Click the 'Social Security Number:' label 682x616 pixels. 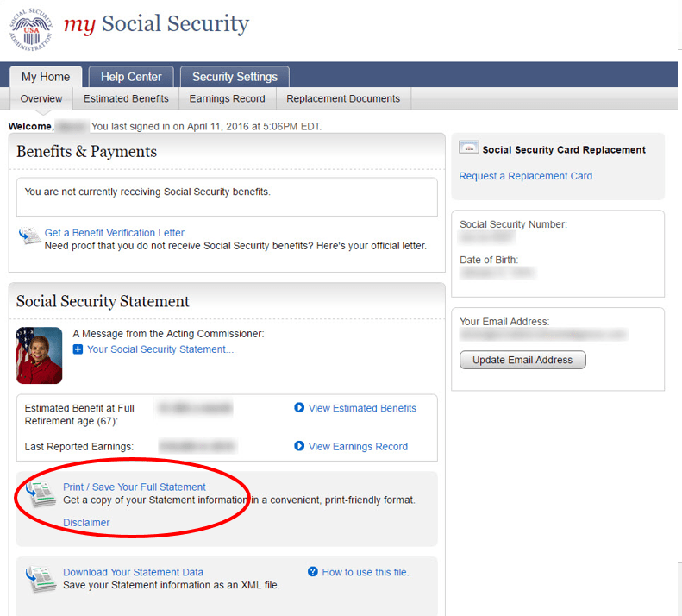513,224
